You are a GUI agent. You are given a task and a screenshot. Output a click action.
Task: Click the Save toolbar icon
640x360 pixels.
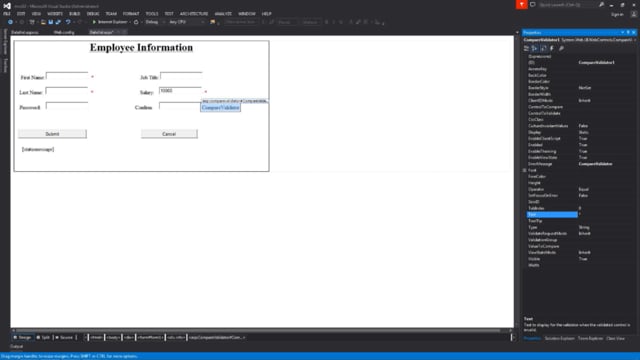coord(51,22)
